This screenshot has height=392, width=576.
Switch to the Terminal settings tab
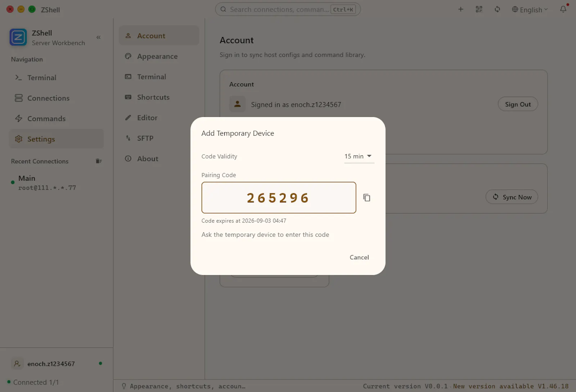coord(159,77)
